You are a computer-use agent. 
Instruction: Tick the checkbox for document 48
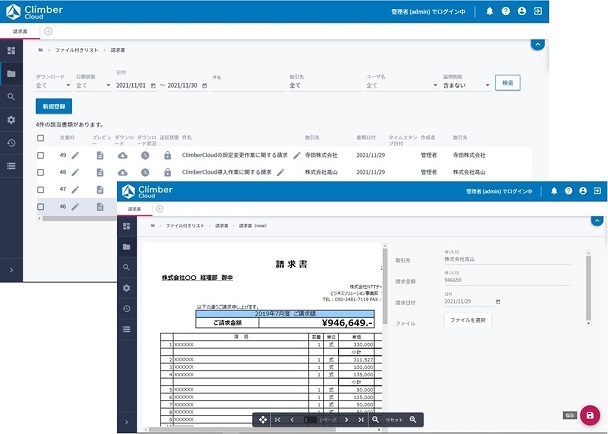point(41,172)
